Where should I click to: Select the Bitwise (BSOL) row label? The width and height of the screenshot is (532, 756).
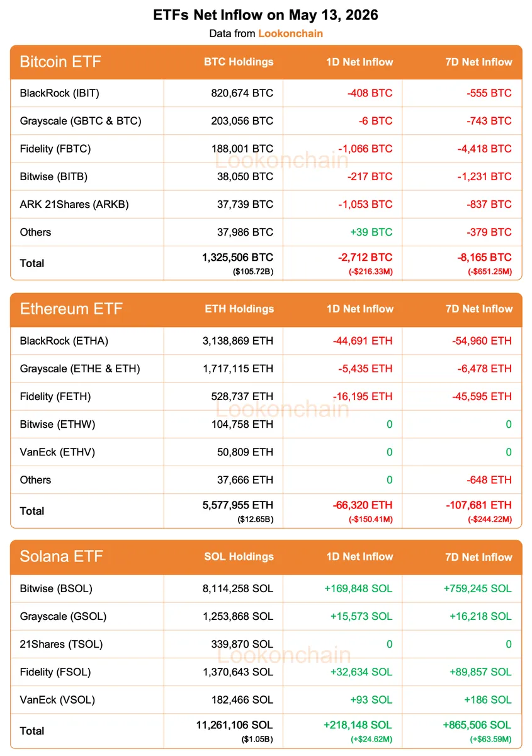point(56,588)
